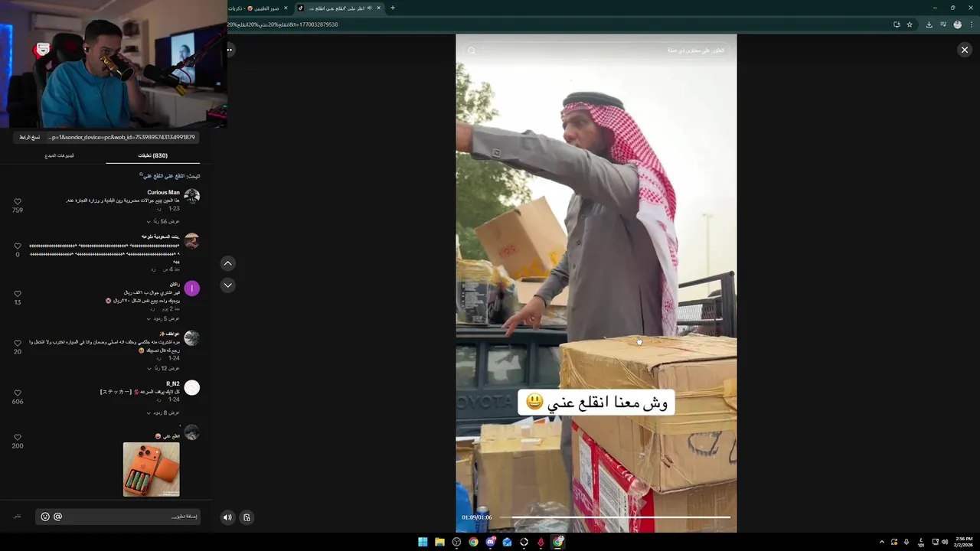Click the Curious Man username
The width and height of the screenshot is (980, 551).
pyautogui.click(x=164, y=192)
